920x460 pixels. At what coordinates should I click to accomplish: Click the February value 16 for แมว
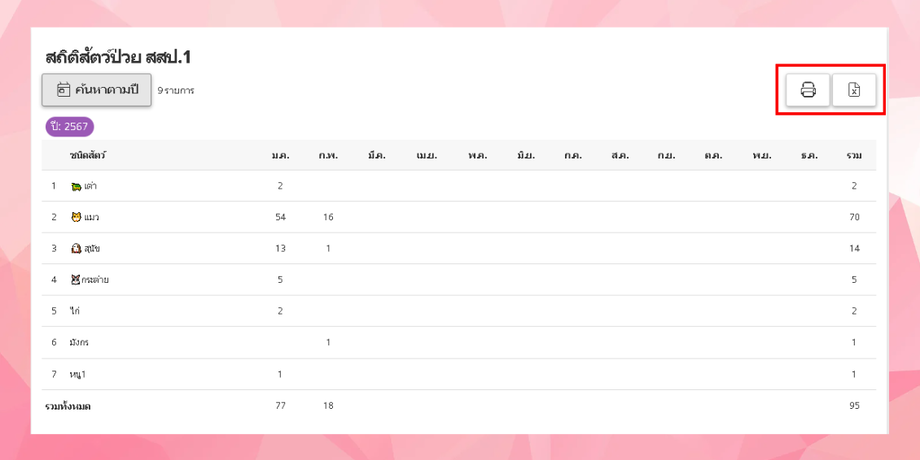[x=328, y=217]
